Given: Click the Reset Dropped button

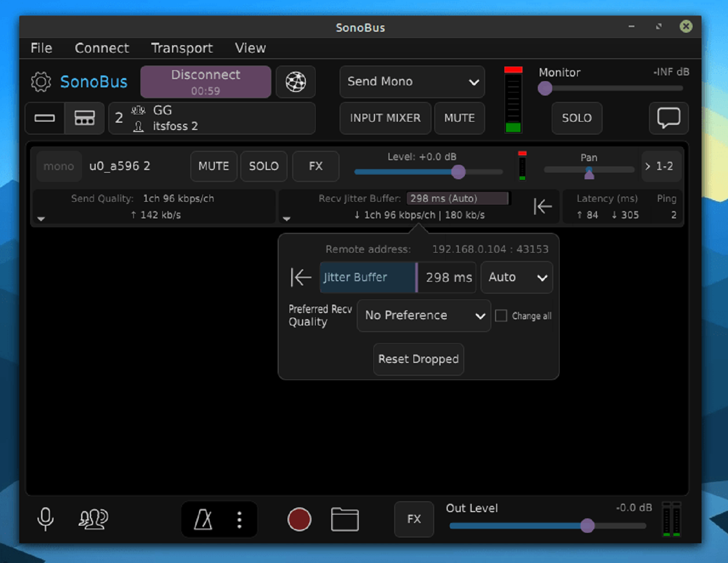Looking at the screenshot, I should (x=418, y=359).
